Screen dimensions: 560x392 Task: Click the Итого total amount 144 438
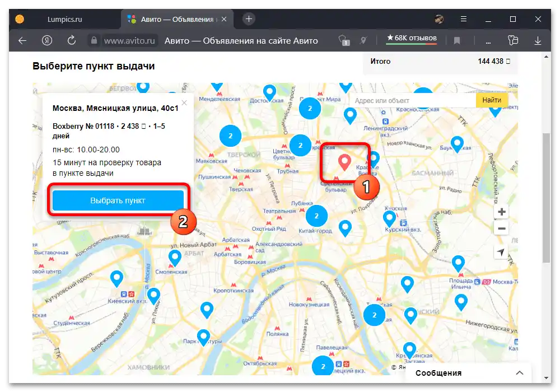coord(494,62)
